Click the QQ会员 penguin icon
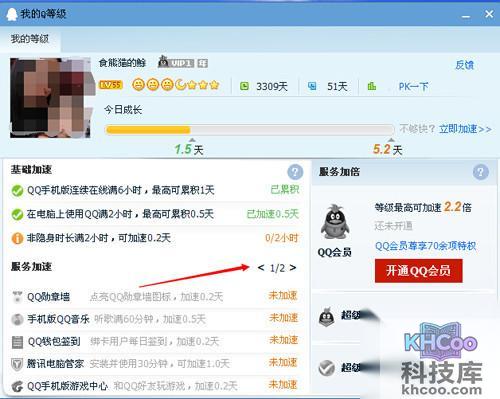 (335, 221)
